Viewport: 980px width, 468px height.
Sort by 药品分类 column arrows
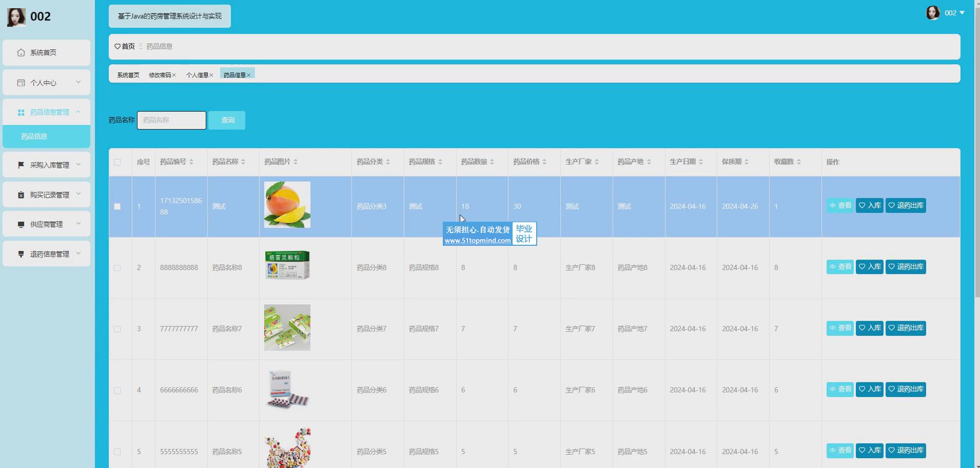(388, 162)
